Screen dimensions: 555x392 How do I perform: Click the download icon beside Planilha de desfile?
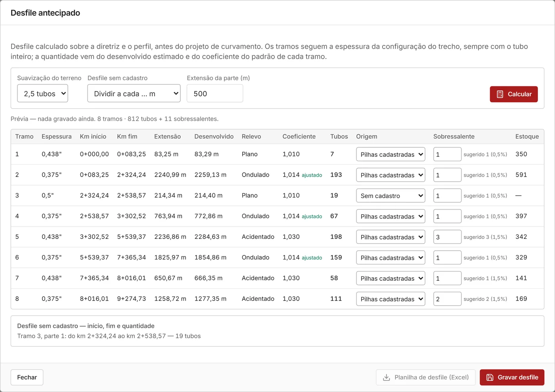386,377
